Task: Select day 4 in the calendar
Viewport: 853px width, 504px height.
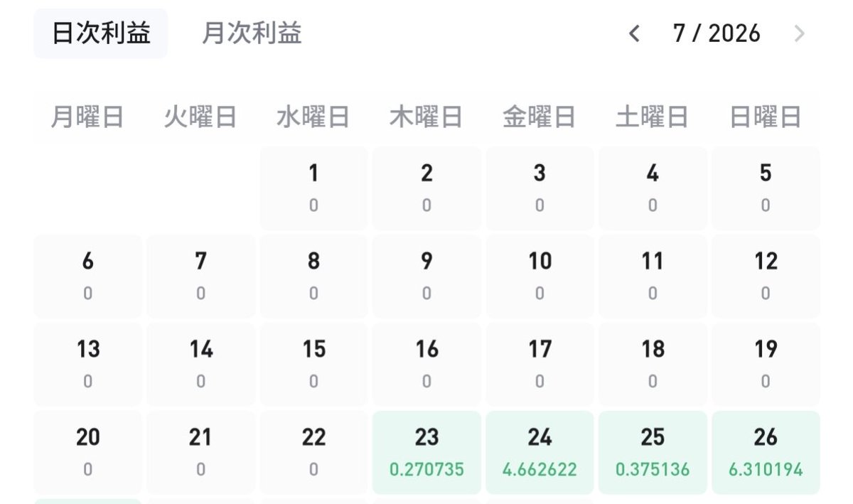Action: 653,188
